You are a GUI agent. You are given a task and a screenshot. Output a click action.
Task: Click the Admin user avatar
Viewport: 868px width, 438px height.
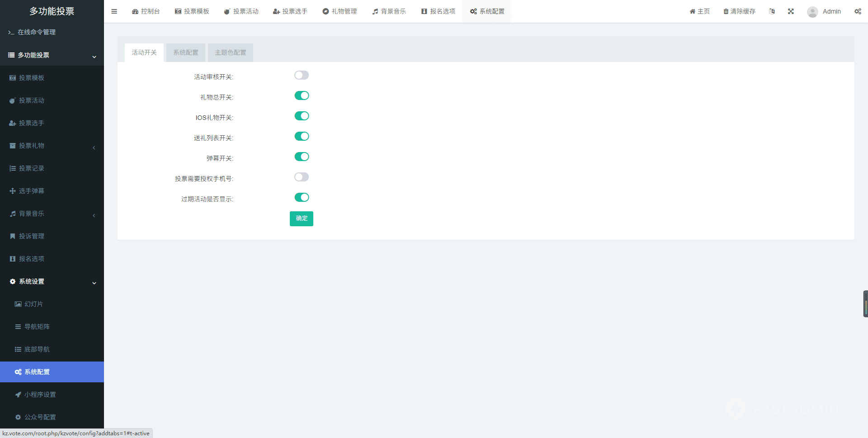(x=812, y=12)
